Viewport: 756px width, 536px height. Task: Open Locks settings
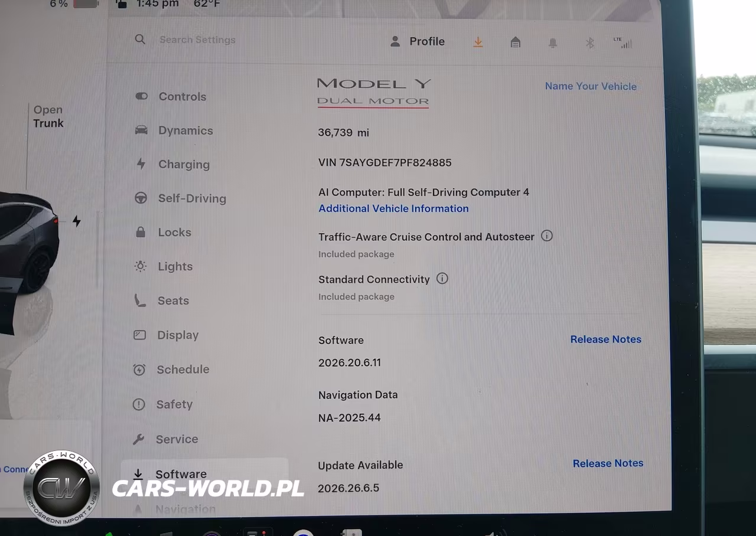click(162, 233)
